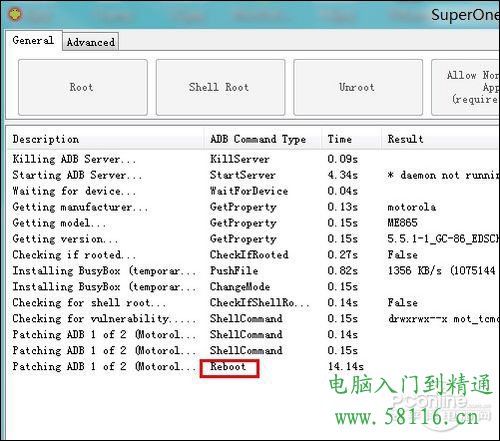Click the CheckIfRooted command cell
500x441 pixels.
point(249,255)
